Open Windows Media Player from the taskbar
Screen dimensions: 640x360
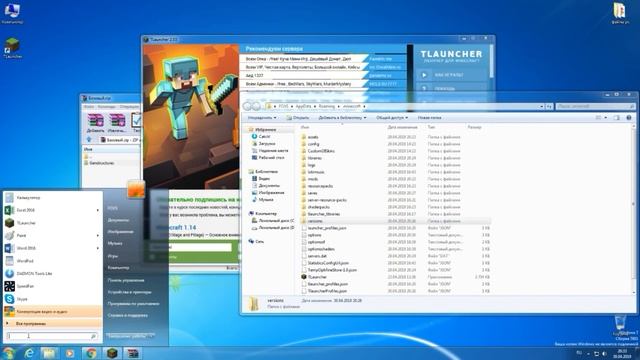pyautogui.click(x=70, y=353)
